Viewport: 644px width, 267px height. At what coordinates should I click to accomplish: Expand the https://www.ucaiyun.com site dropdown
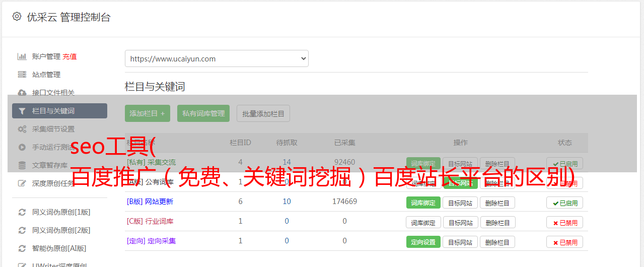pyautogui.click(x=217, y=58)
